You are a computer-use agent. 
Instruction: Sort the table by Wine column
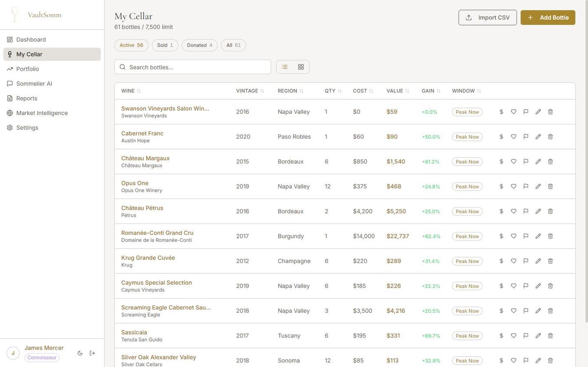point(131,91)
